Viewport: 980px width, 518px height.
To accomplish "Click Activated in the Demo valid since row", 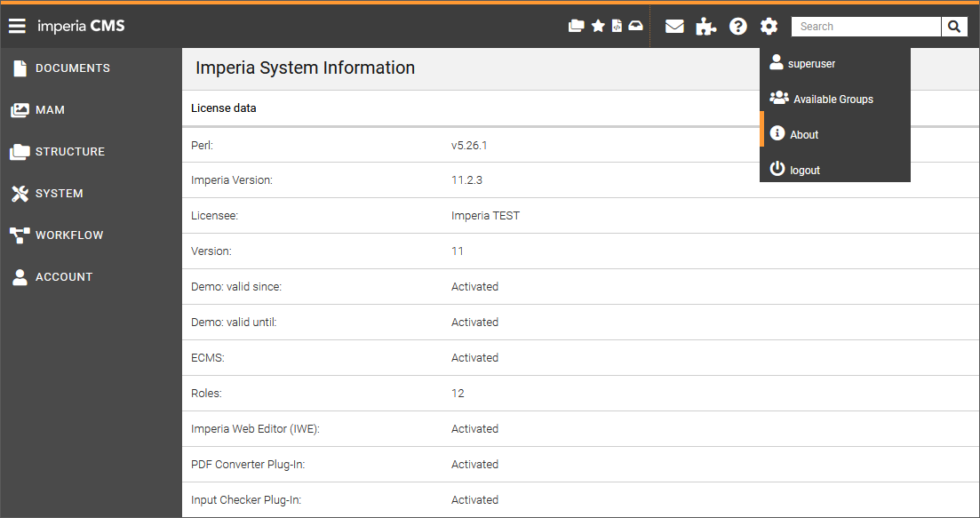I will pyautogui.click(x=475, y=287).
